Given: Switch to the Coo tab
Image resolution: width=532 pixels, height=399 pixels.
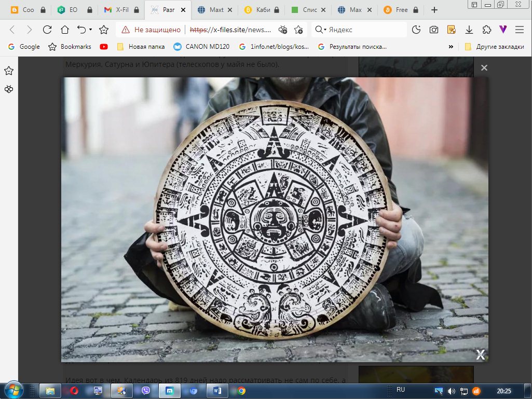Looking at the screenshot, I should [28, 10].
